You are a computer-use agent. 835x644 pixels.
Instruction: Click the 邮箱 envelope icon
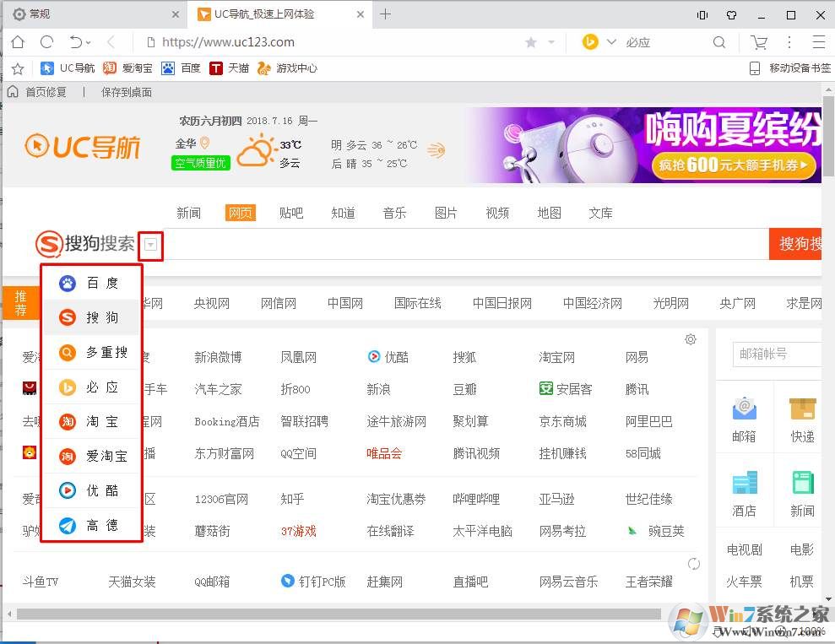point(744,409)
